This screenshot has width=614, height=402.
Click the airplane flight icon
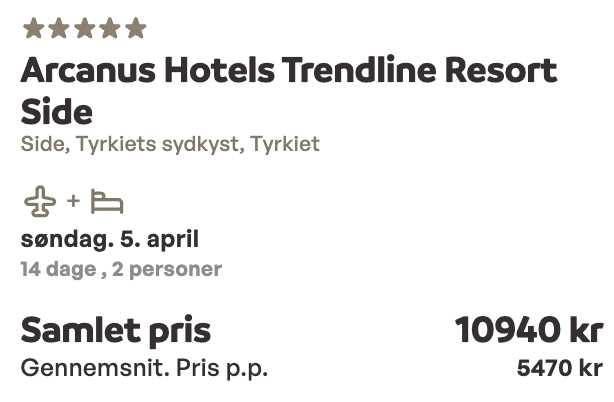coord(40,202)
